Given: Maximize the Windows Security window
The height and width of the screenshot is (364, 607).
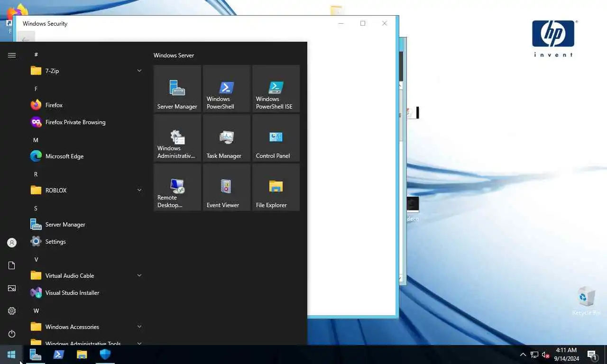Looking at the screenshot, I should (x=363, y=23).
